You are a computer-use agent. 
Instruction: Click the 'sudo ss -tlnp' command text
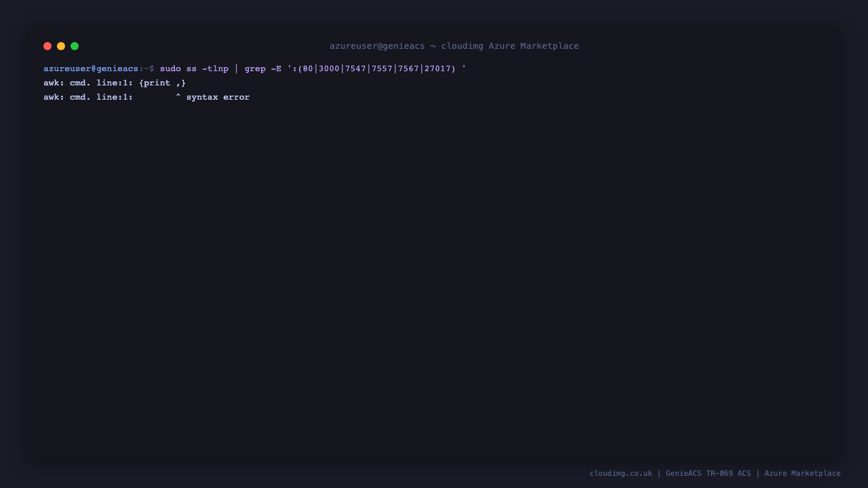pos(194,68)
